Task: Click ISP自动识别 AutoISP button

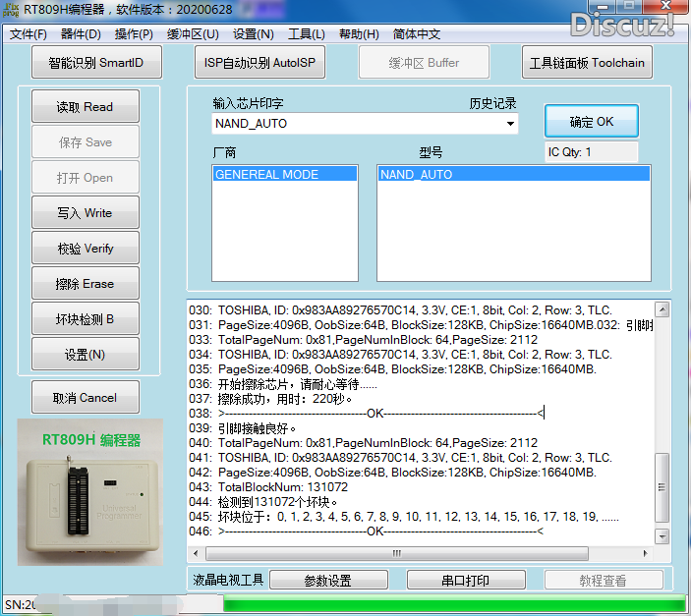Action: point(259,63)
